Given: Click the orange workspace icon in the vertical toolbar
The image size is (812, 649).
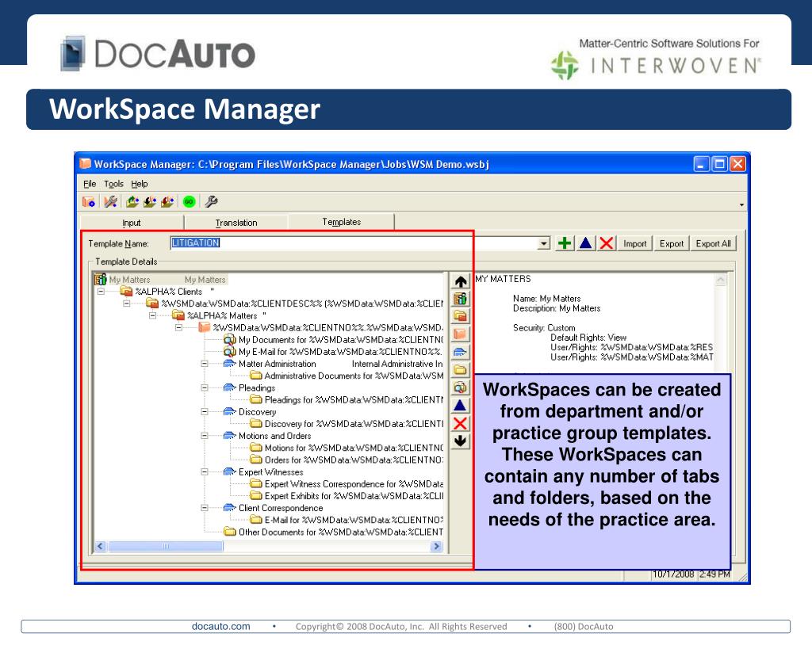Looking at the screenshot, I should [x=461, y=334].
